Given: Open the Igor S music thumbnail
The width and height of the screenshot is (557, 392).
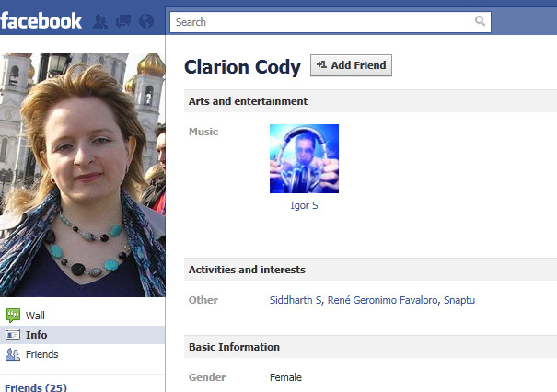Looking at the screenshot, I should [304, 158].
